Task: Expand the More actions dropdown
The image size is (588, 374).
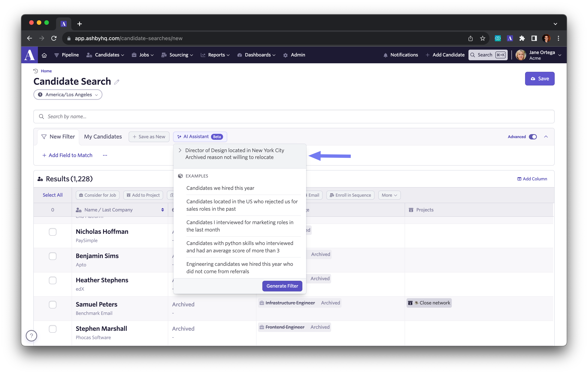Action: click(389, 195)
